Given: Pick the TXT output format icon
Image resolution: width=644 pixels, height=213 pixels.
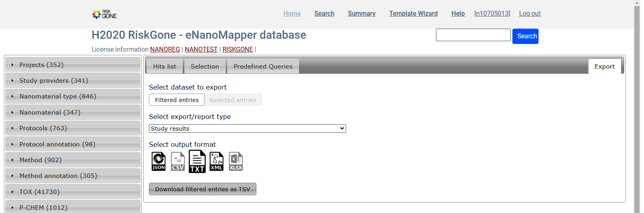Looking at the screenshot, I should point(197,161).
